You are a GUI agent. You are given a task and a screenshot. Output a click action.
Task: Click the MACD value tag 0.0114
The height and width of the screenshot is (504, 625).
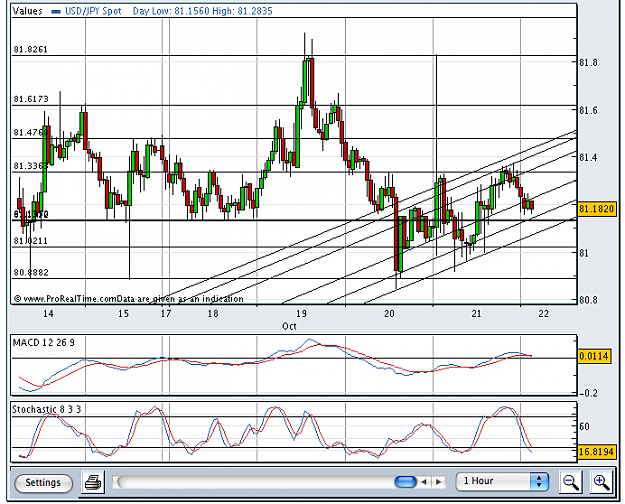click(594, 356)
